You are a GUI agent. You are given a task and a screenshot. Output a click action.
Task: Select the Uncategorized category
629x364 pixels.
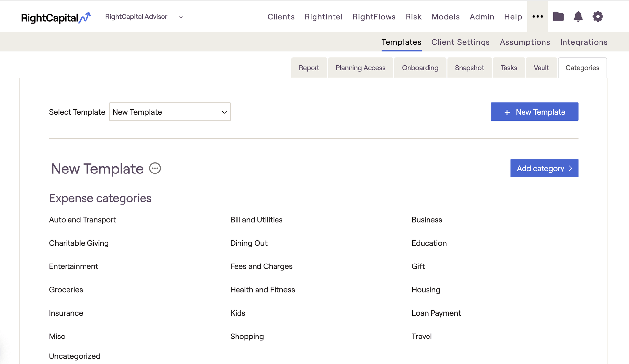tap(75, 356)
